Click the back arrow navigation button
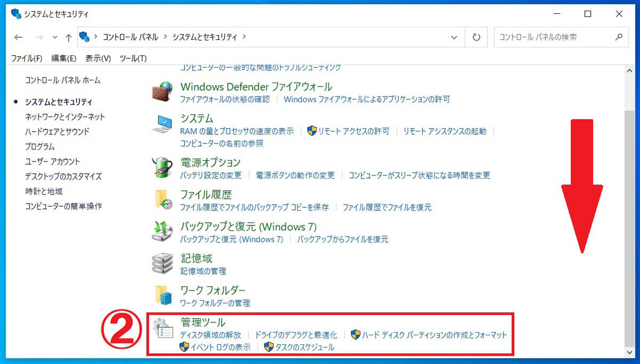Screen dimensions: 640x364 18,37
